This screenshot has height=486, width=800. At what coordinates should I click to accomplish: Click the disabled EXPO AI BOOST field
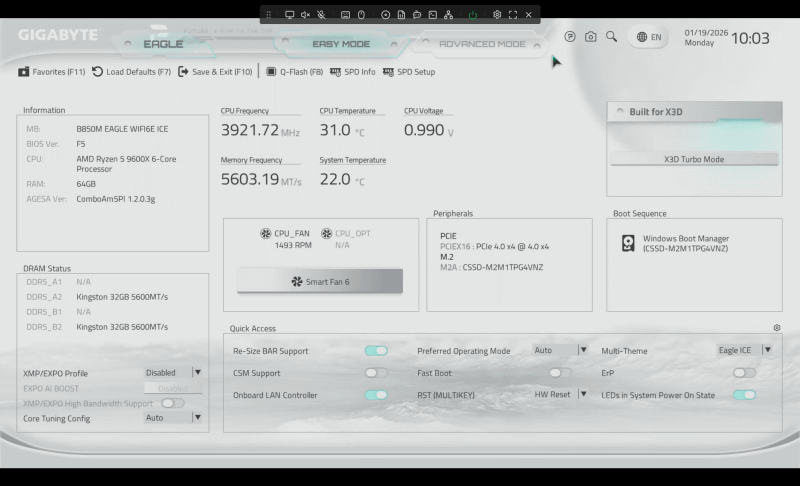173,388
